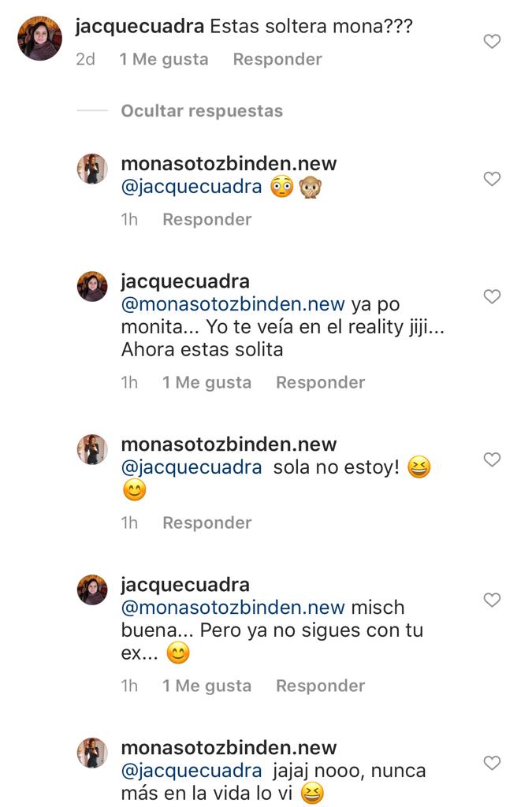The width and height of the screenshot is (532, 807).
Task: Toggle like on the 'Ahora estas solita' comment
Action: pos(492,297)
